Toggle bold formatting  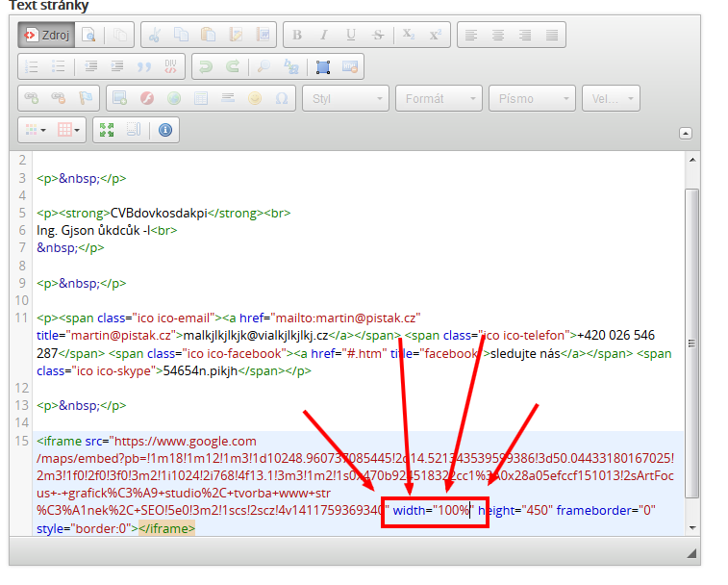point(296,35)
